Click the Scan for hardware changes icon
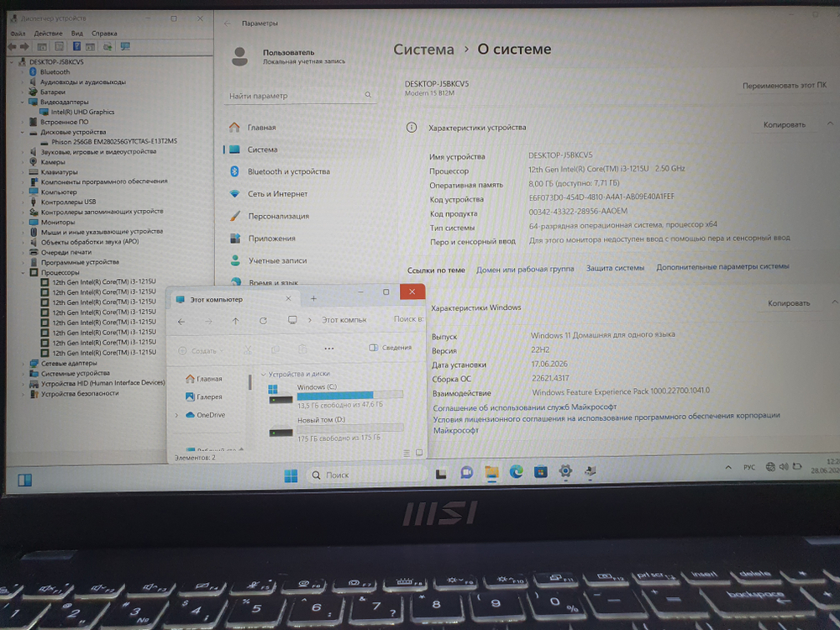 coord(108,46)
